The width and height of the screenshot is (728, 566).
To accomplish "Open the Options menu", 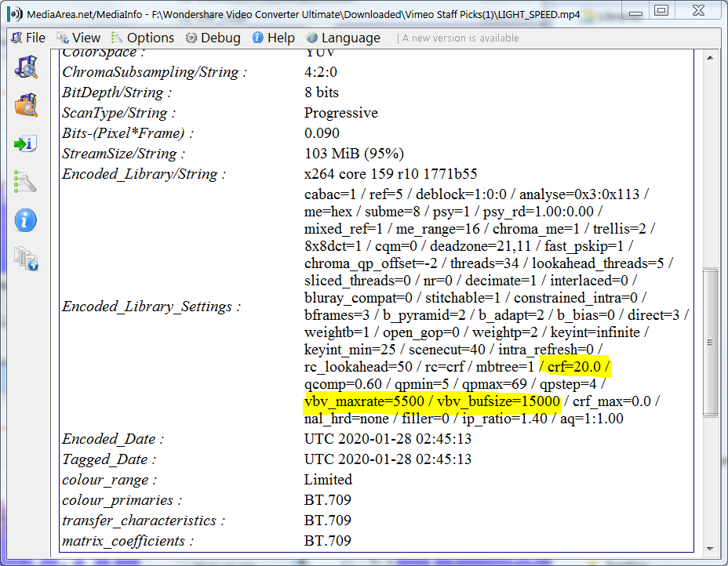I will click(143, 38).
